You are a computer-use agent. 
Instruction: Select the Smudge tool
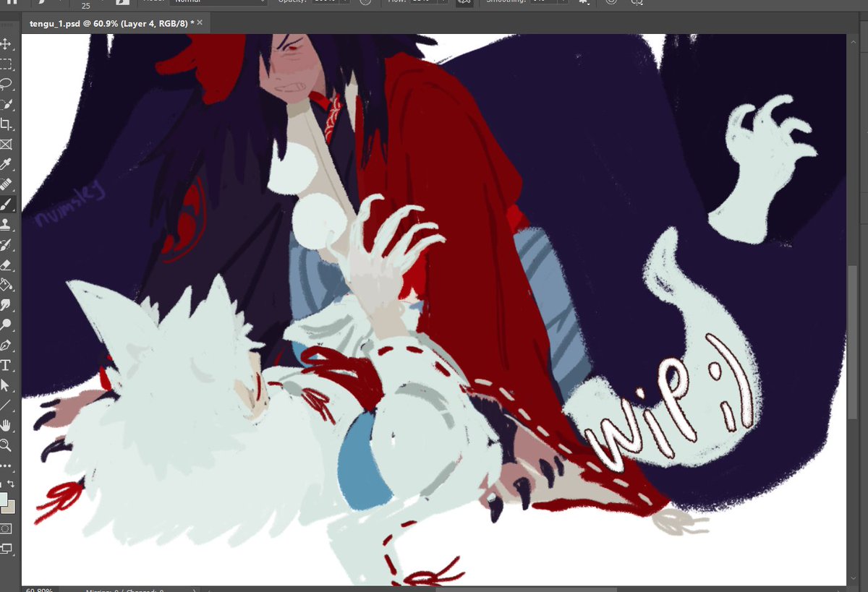[7, 304]
